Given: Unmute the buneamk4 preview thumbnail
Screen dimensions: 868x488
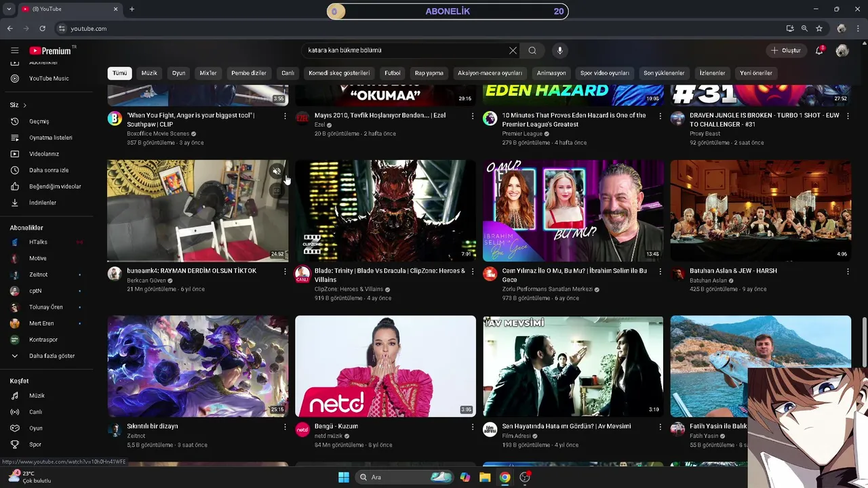Looking at the screenshot, I should [276, 171].
